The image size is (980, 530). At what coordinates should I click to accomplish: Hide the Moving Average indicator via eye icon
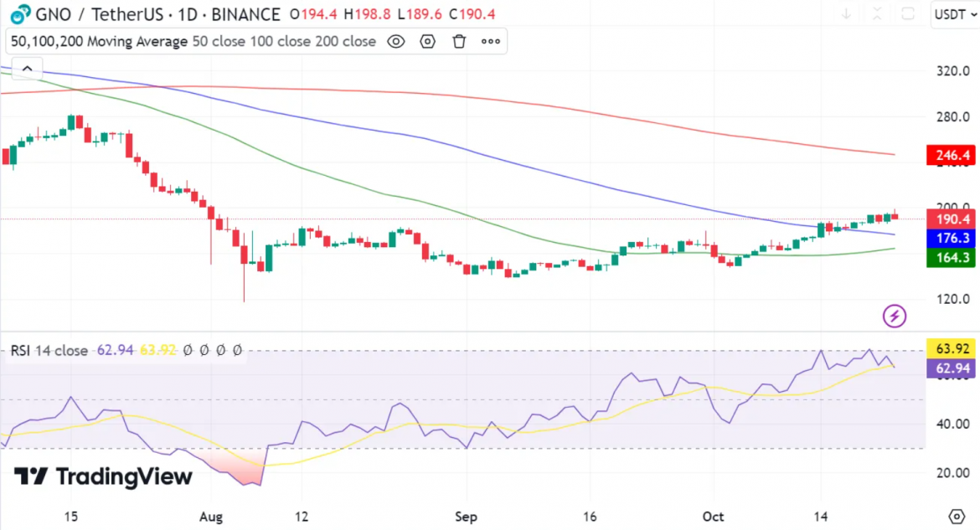[396, 41]
